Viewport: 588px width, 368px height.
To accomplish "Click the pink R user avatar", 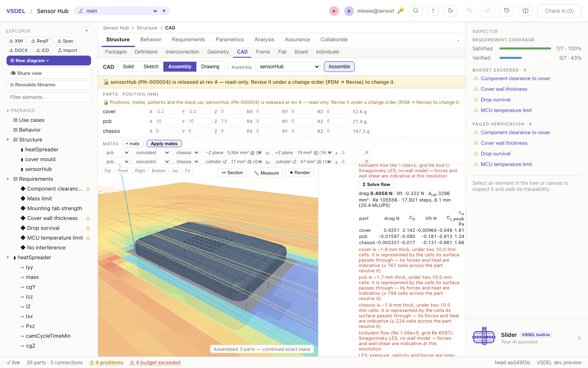I will 334,11.
